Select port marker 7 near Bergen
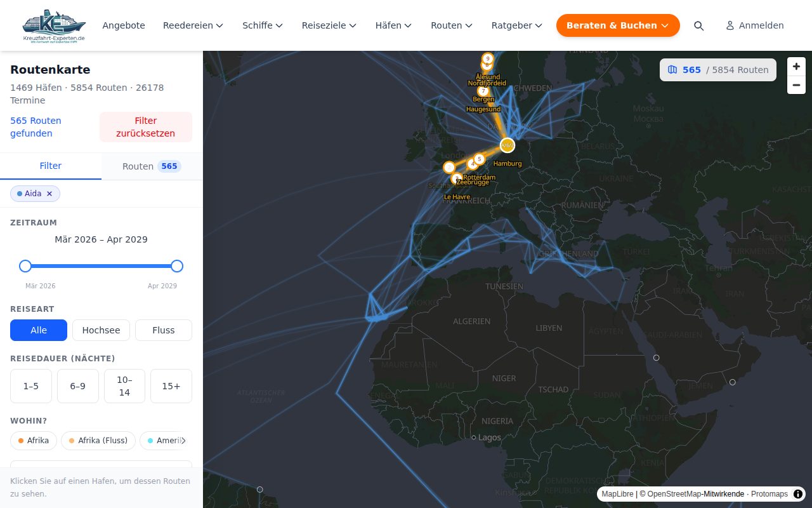Image resolution: width=812 pixels, height=508 pixels. tap(483, 91)
